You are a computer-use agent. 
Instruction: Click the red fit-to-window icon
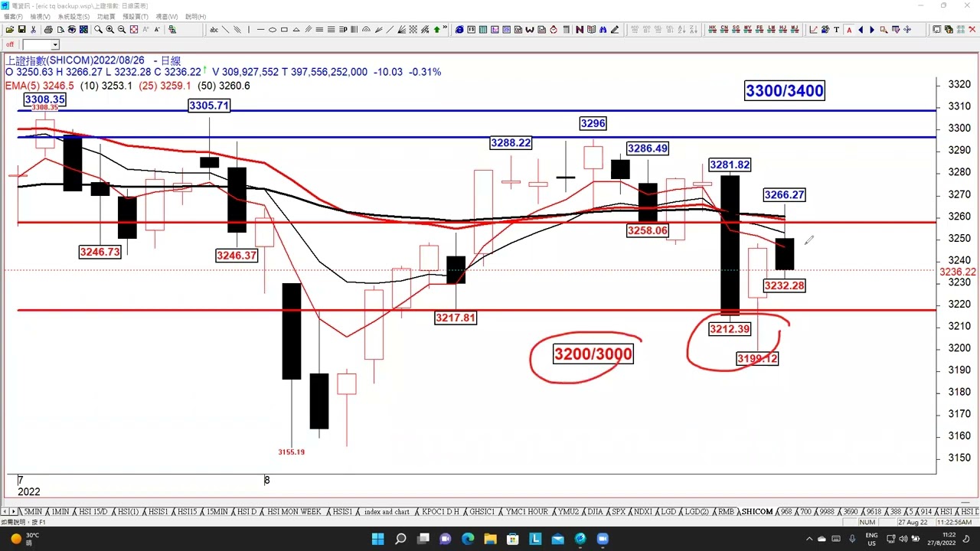pos(133,30)
